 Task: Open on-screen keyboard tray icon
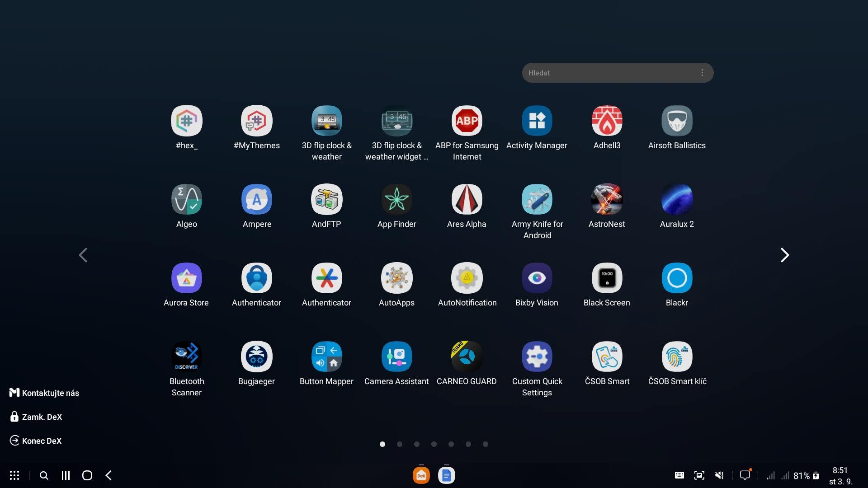click(x=679, y=475)
